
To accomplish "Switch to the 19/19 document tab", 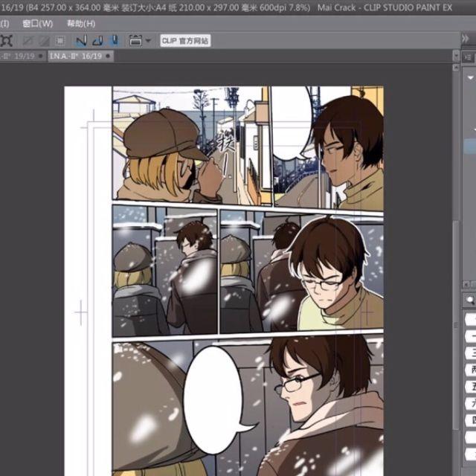I will (x=22, y=57).
